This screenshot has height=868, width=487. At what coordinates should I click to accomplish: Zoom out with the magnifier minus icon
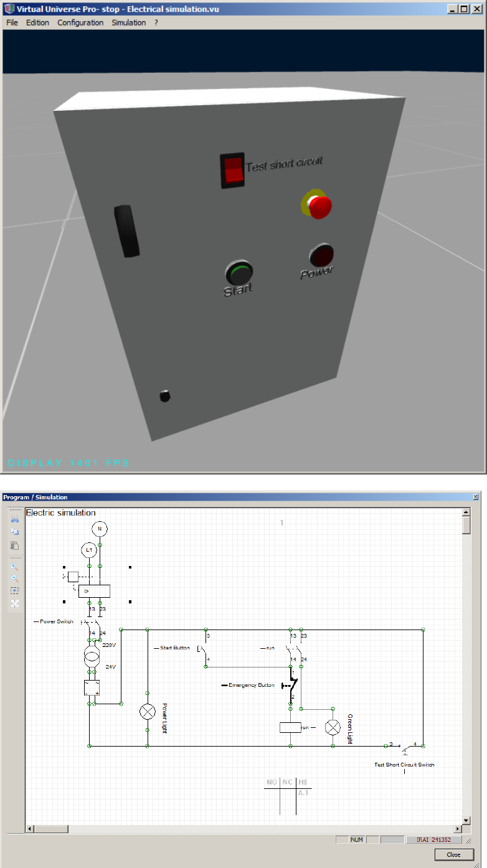tap(15, 578)
